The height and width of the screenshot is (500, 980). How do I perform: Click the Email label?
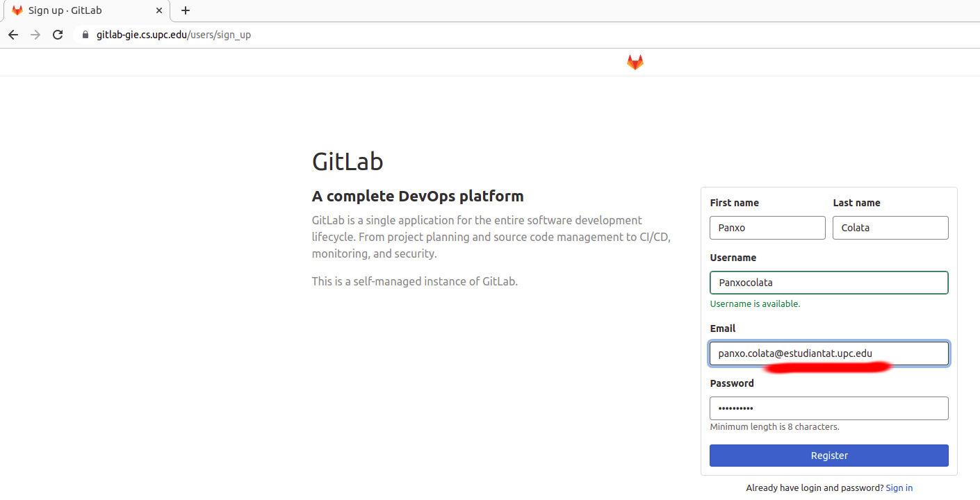[723, 328]
